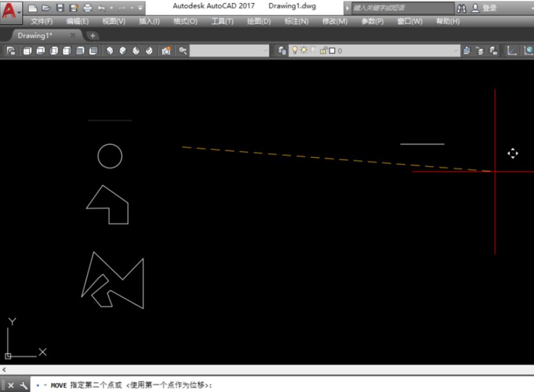The image size is (534, 392).
Task: Click the Plot printer icon
Action: pos(88,8)
